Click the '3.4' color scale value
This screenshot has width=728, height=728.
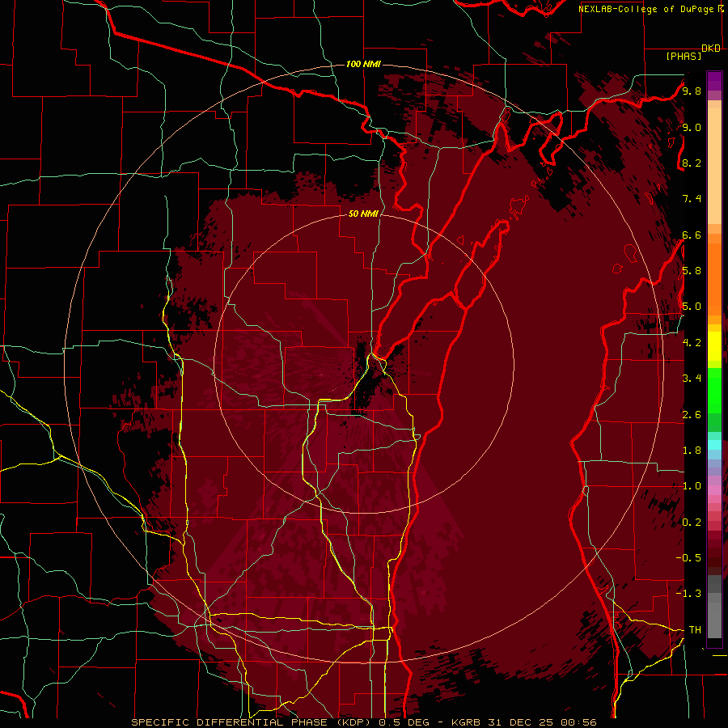tap(692, 379)
